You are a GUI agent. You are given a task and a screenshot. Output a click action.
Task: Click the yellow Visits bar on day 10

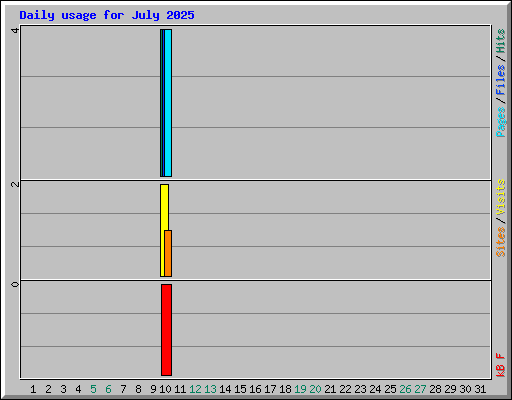163,230
